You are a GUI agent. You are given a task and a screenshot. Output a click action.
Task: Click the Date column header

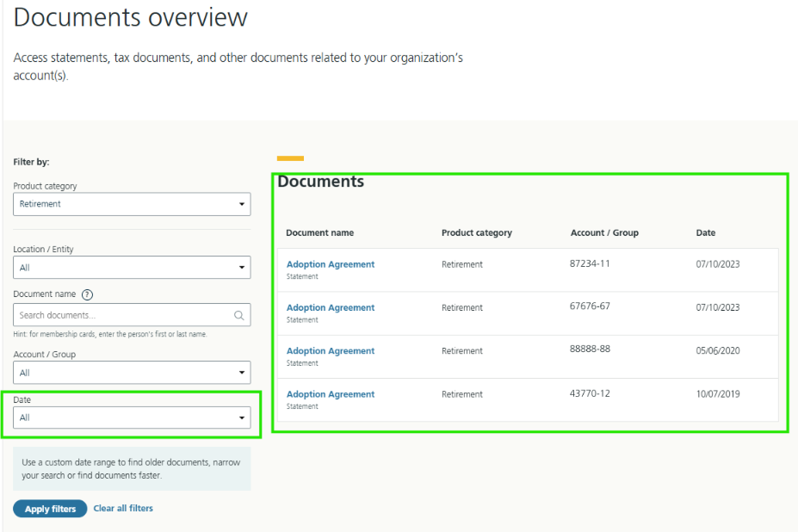coord(706,232)
